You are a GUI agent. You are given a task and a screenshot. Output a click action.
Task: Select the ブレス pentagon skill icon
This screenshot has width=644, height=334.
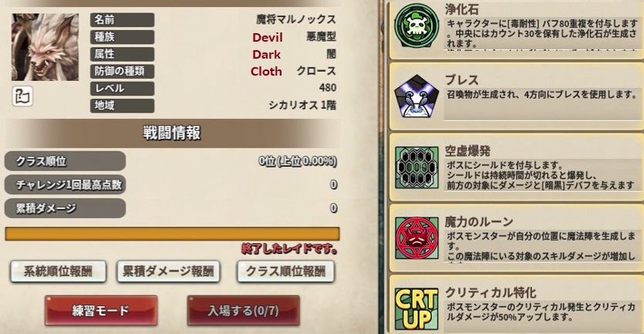(416, 96)
